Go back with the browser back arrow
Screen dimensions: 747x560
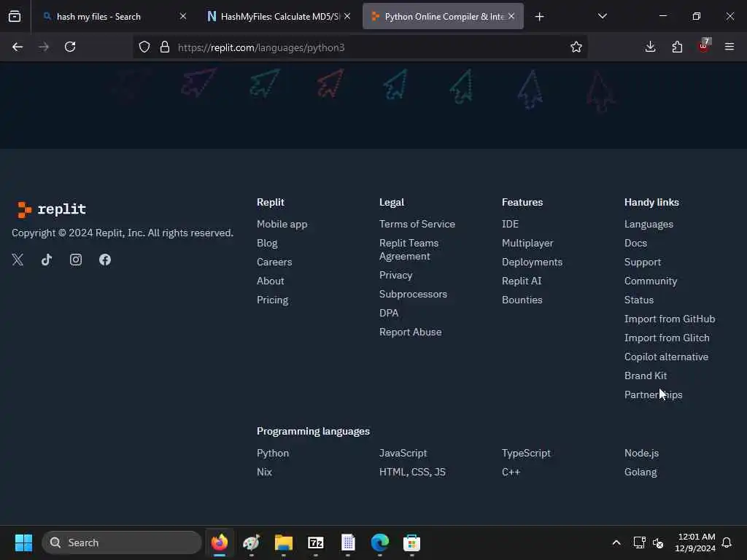pos(18,47)
